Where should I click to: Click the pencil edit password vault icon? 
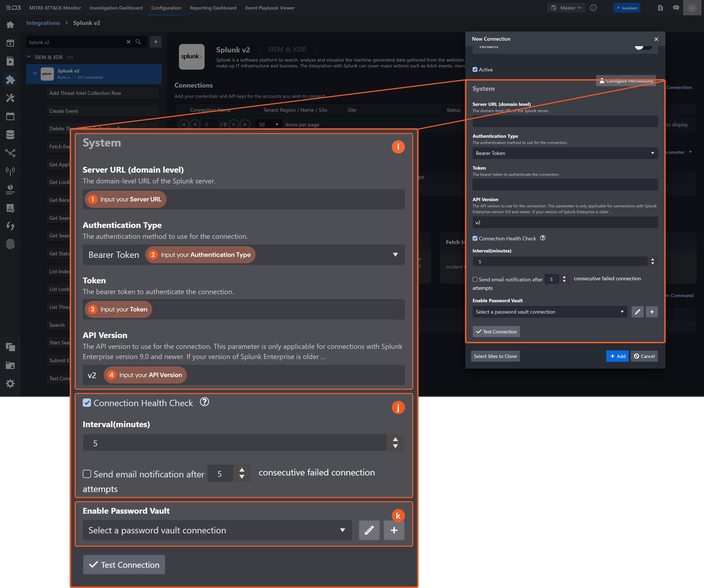pyautogui.click(x=637, y=312)
